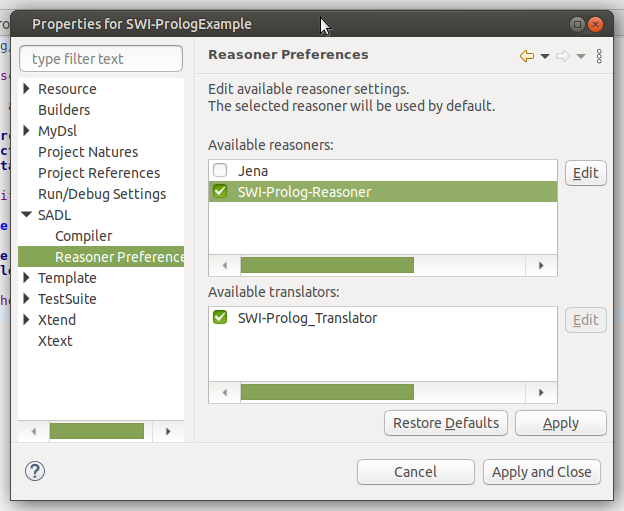Maximize the Properties dialog window
Screen dimensions: 624x511
577,25
